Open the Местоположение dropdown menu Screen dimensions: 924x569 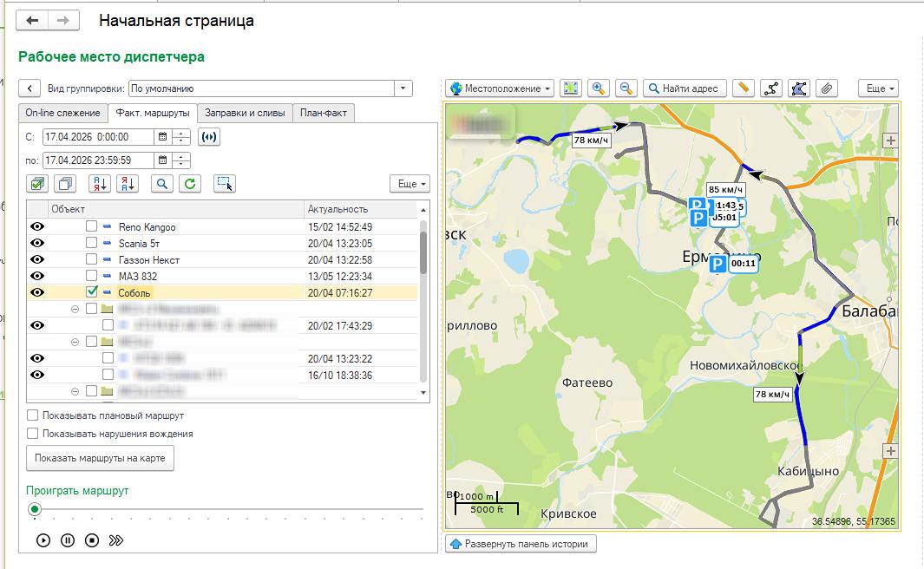pyautogui.click(x=500, y=88)
